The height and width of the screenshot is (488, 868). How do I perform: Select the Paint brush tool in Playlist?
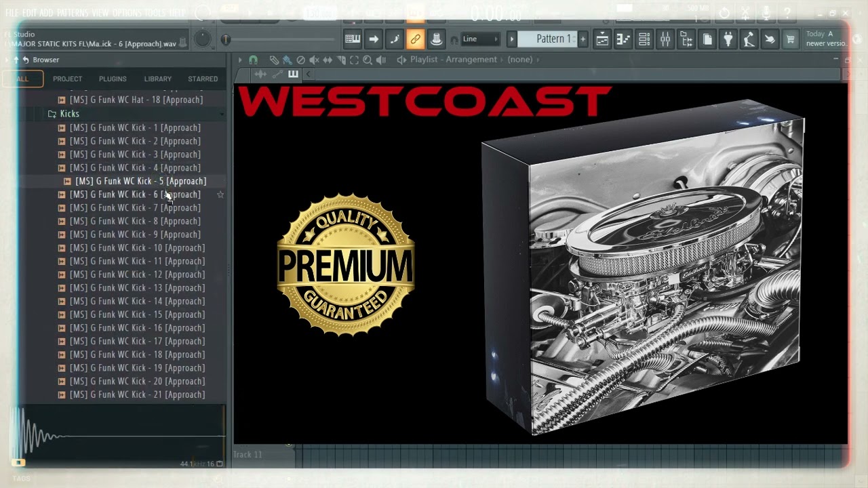click(x=288, y=60)
